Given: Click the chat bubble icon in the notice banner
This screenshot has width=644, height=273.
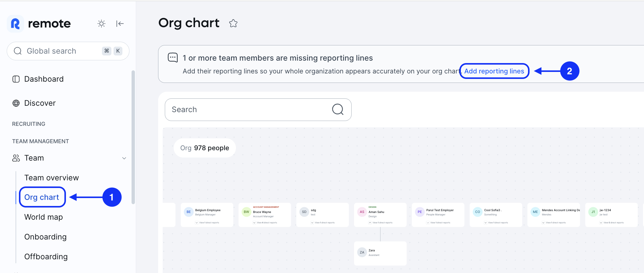Looking at the screenshot, I should click(x=173, y=57).
